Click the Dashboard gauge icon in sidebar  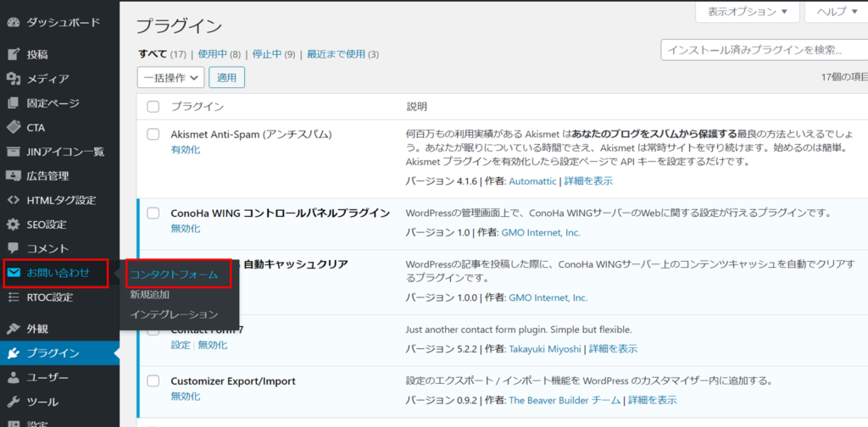pos(14,23)
